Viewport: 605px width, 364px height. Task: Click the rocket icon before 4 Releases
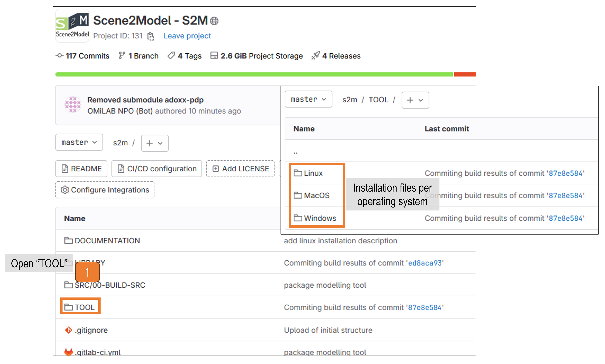tap(316, 56)
